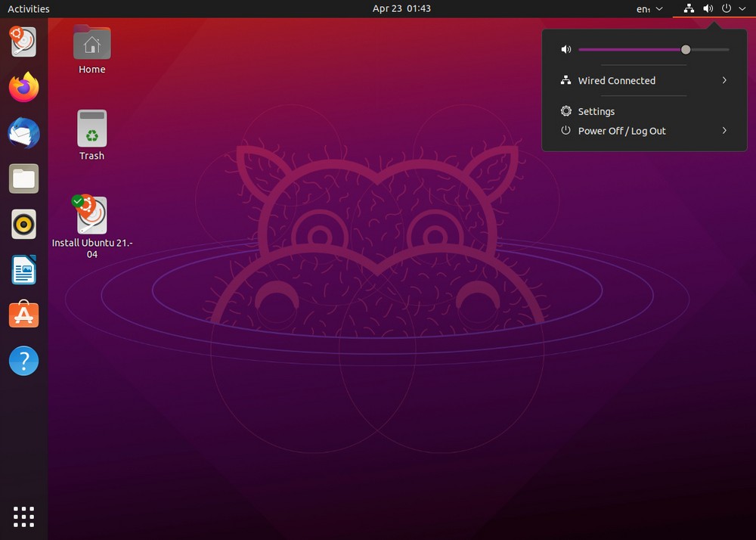Launch Thunderbird Mail from the dock

click(x=24, y=134)
